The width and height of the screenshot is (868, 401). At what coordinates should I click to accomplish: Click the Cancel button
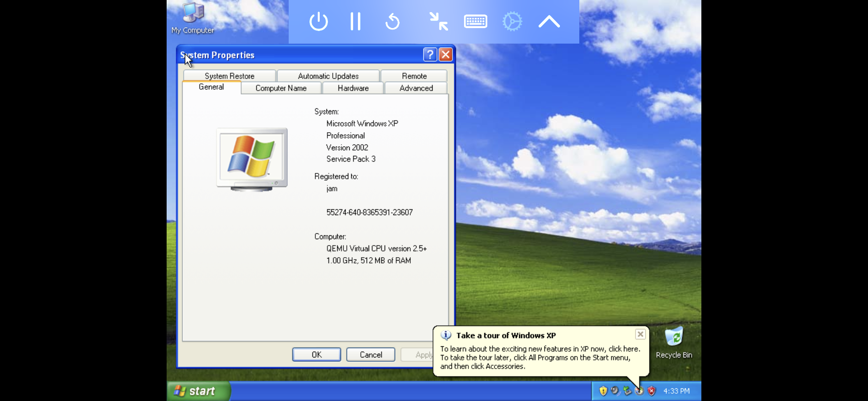371,355
